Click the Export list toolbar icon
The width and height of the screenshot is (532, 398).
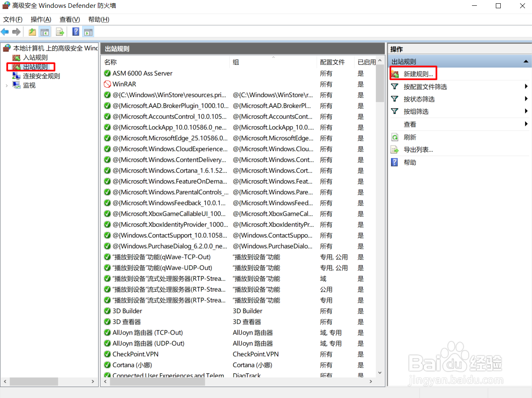tap(60, 32)
